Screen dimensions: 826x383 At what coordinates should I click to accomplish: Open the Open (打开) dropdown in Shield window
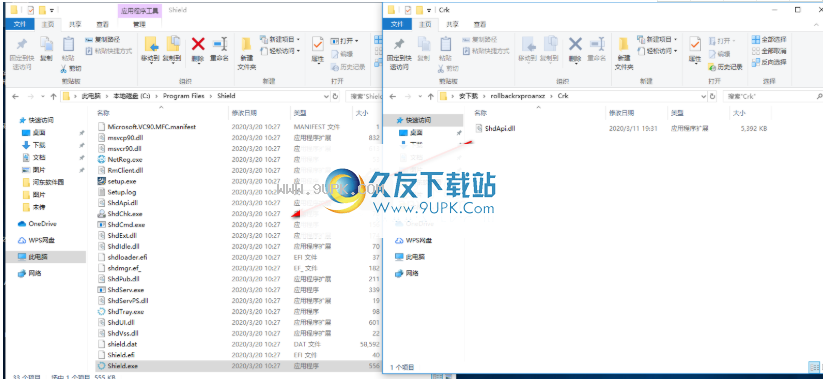(345, 41)
